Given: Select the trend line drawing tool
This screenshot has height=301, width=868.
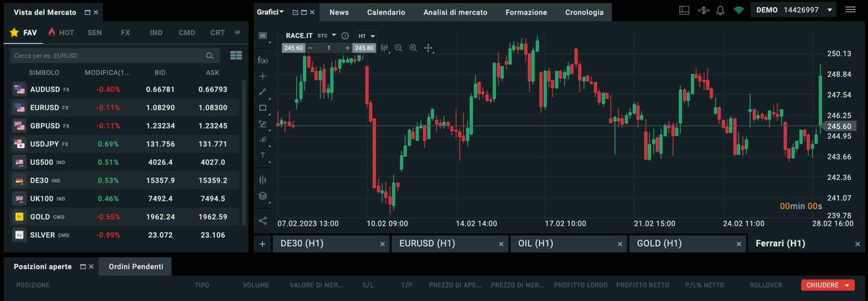Looking at the screenshot, I should pyautogui.click(x=262, y=92).
